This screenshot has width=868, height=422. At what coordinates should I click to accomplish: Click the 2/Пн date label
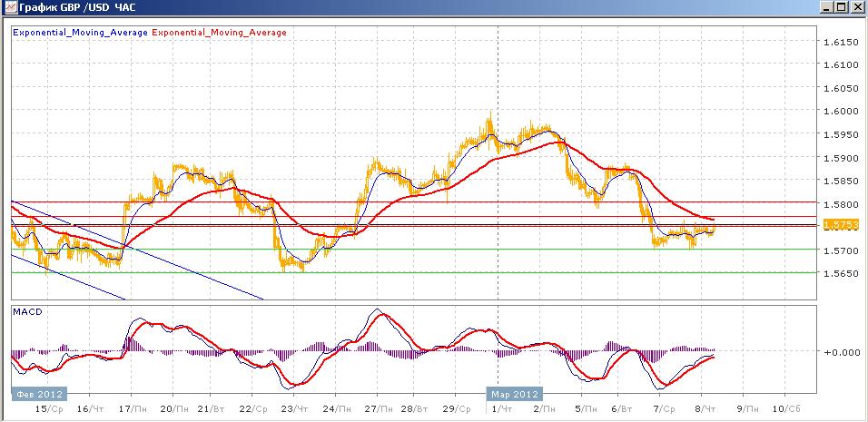pos(545,409)
